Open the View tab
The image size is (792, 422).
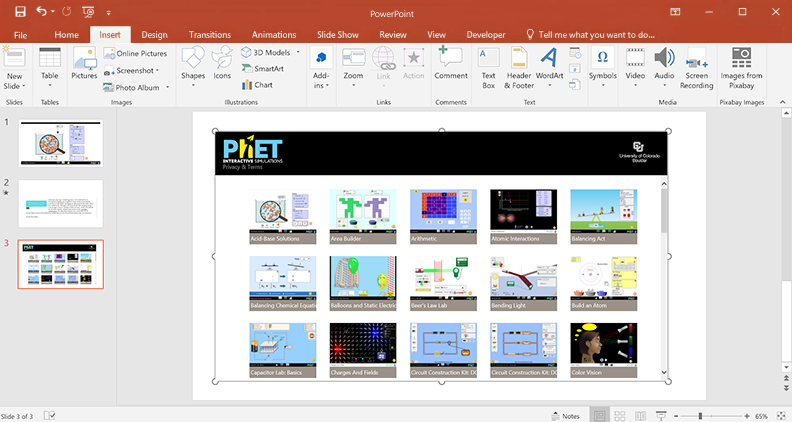(x=436, y=35)
